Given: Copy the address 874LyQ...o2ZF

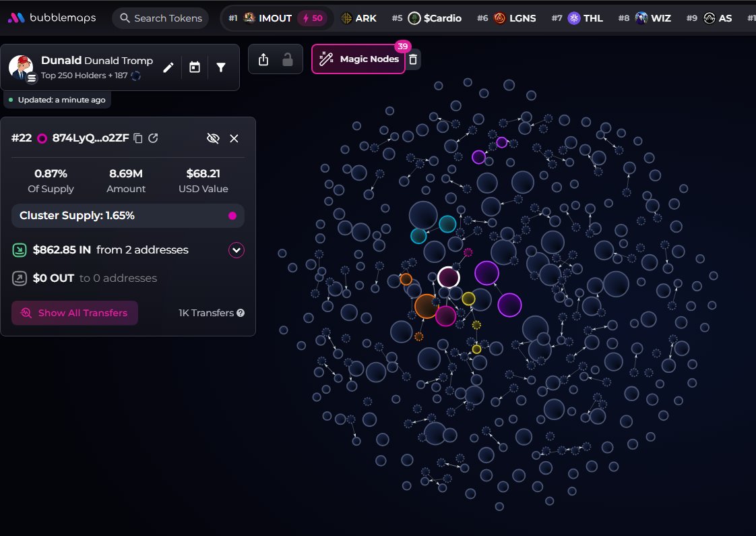Looking at the screenshot, I should click(x=138, y=138).
